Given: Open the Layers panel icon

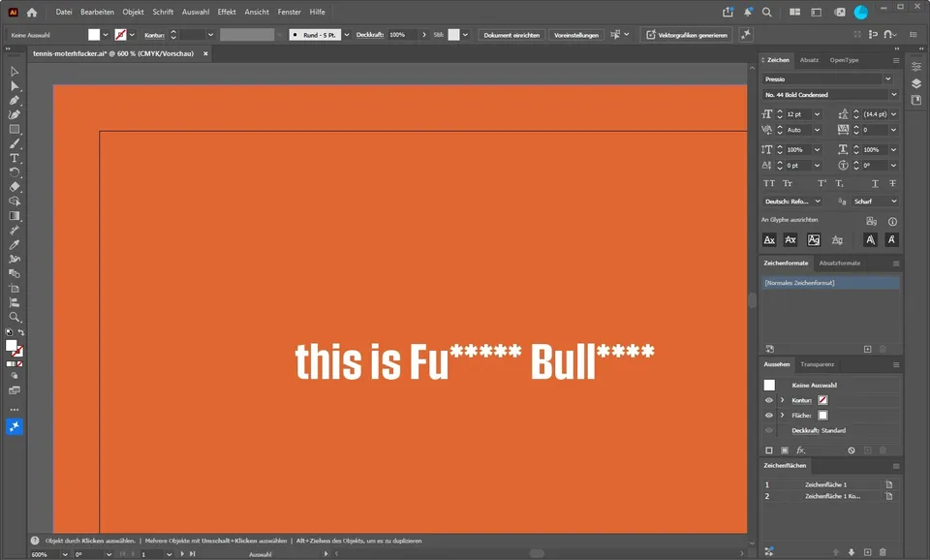Looking at the screenshot, I should 916,83.
